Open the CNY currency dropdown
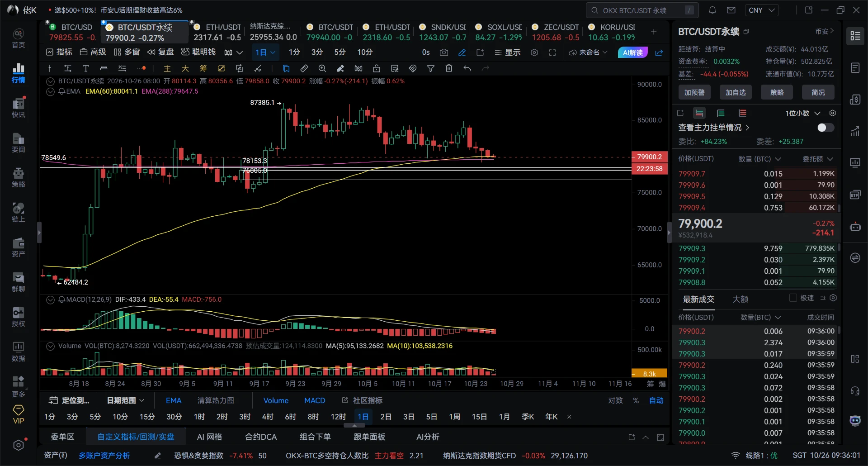This screenshot has height=466, width=868. tap(762, 10)
